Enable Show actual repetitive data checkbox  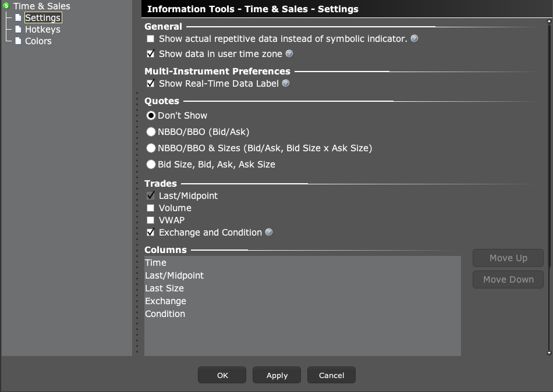[151, 39]
